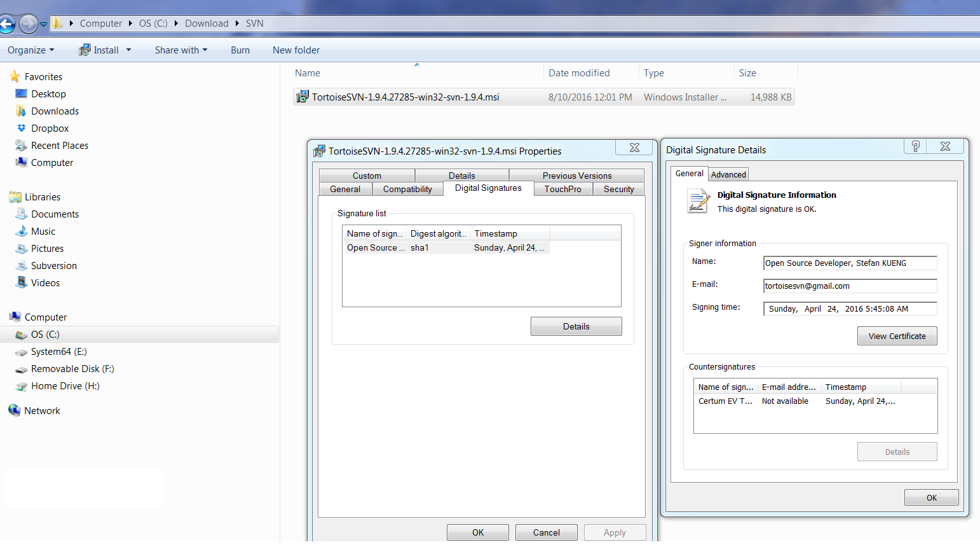Click the TortoiseSVN msi file icon
The width and height of the screenshot is (980, 554).
click(x=303, y=97)
